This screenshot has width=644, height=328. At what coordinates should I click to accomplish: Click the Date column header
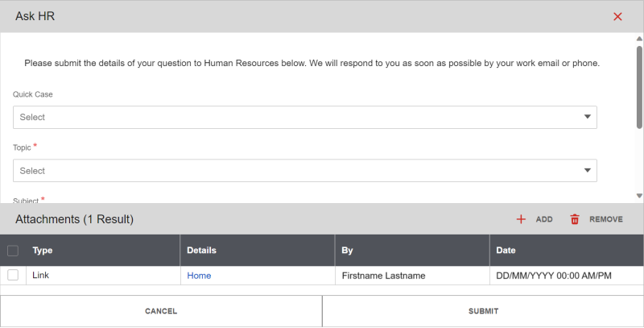(x=506, y=251)
